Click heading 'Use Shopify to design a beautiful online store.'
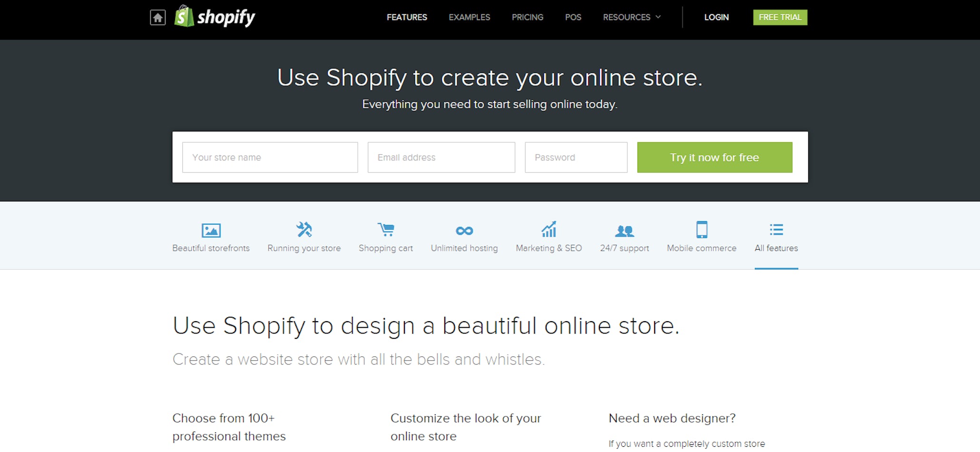Screen dimensions: 980x452 426,326
